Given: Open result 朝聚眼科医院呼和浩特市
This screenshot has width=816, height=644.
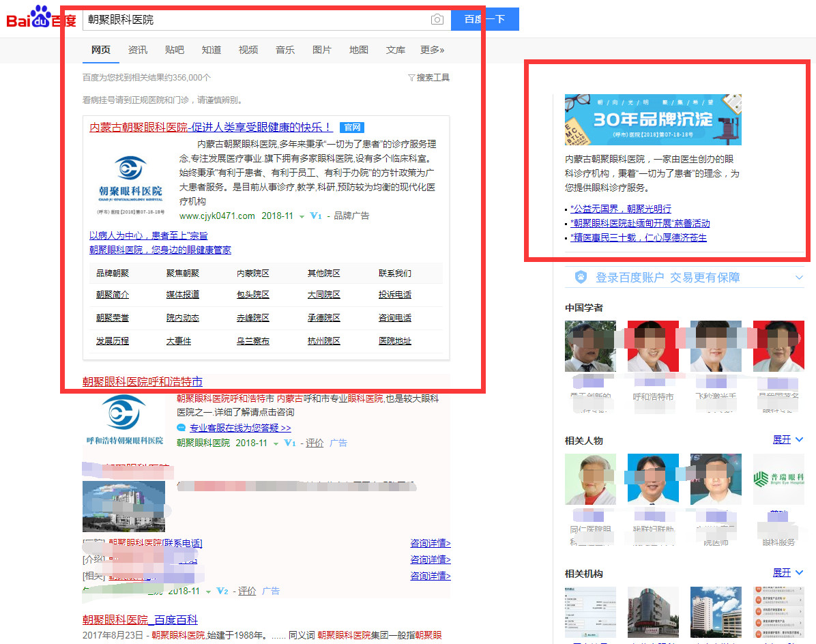Looking at the screenshot, I should [x=143, y=381].
